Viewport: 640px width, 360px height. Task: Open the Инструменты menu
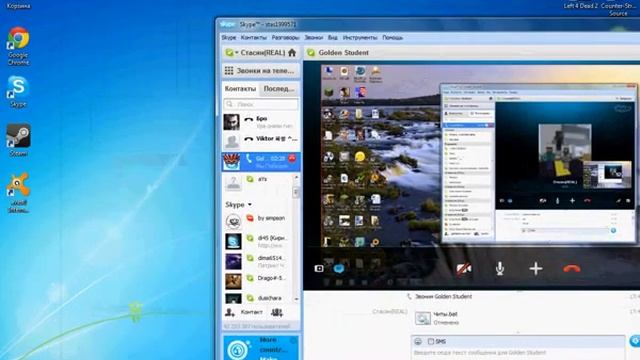pos(360,38)
